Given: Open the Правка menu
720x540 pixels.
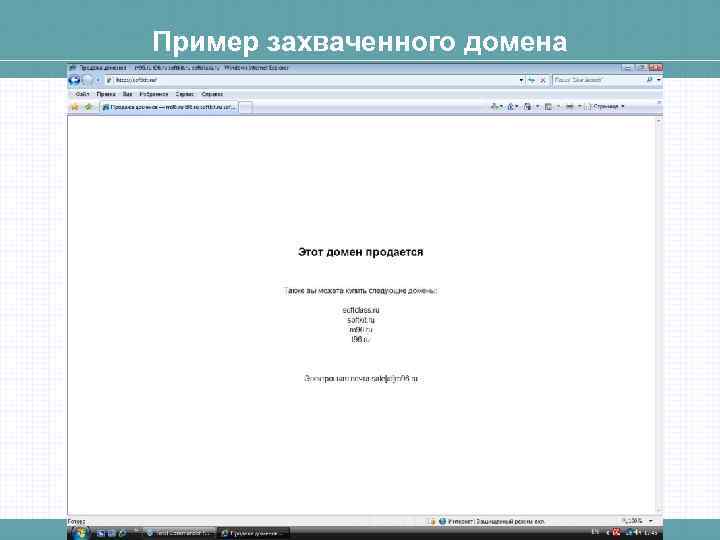Looking at the screenshot, I should click(106, 94).
